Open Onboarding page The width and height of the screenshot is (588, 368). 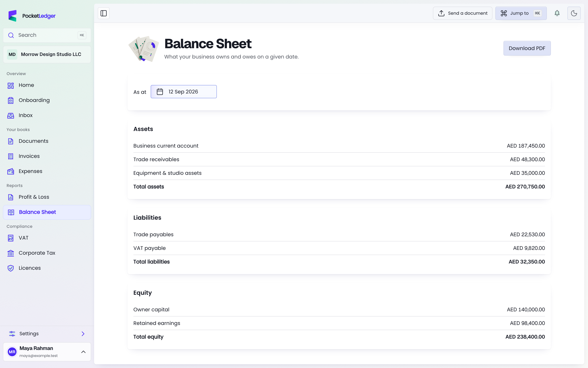point(47,100)
